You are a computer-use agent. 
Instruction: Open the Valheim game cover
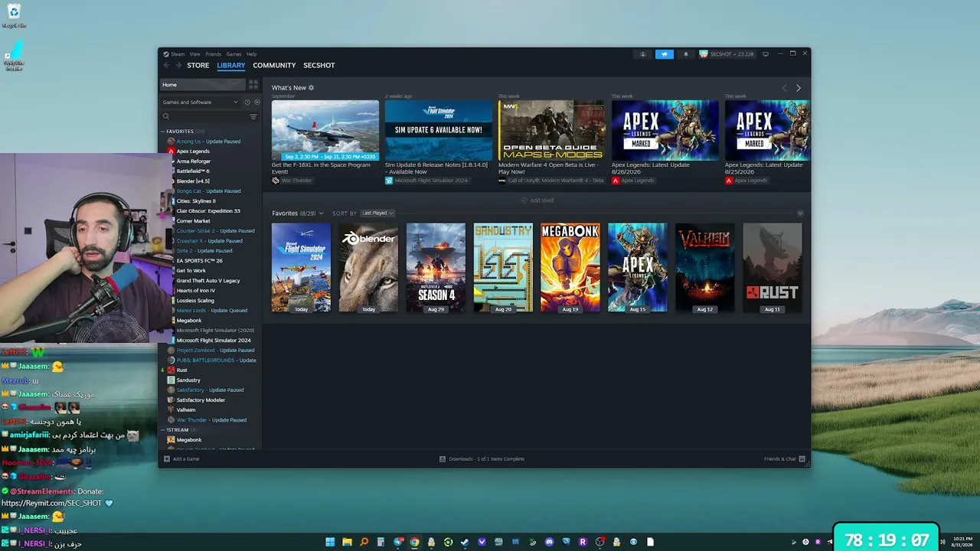click(705, 268)
